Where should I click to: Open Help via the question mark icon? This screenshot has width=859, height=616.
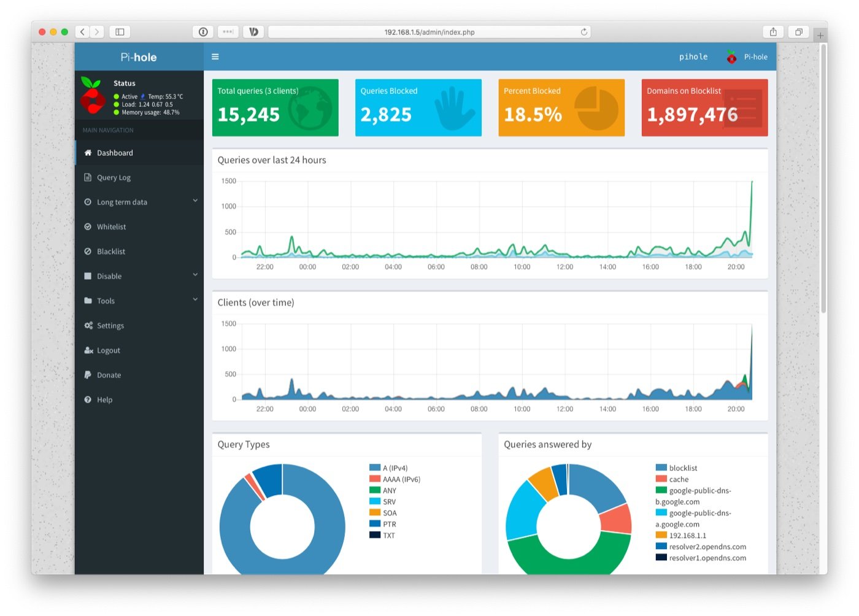88,399
